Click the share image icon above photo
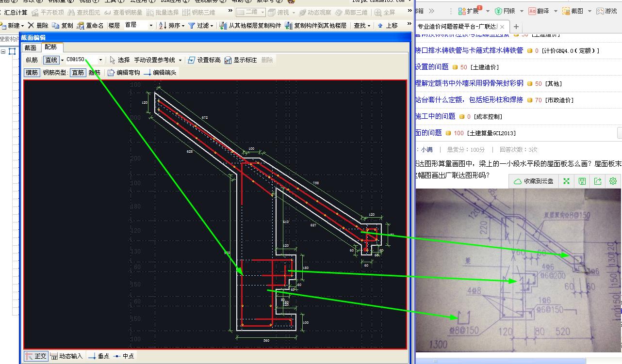The image size is (622, 364). (597, 181)
